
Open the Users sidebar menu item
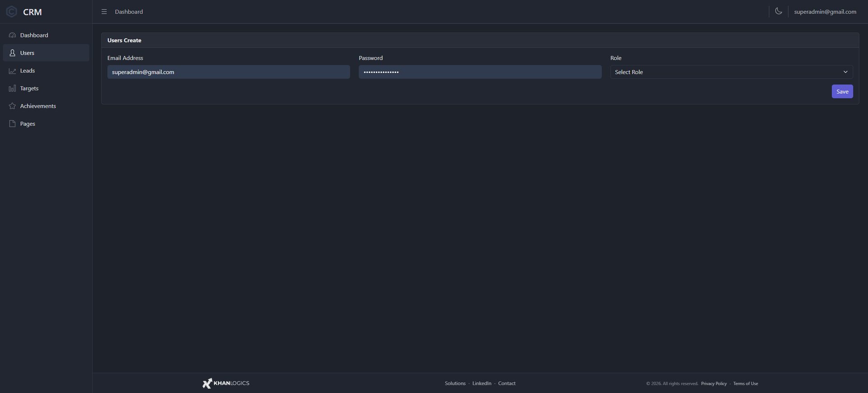pyautogui.click(x=46, y=53)
